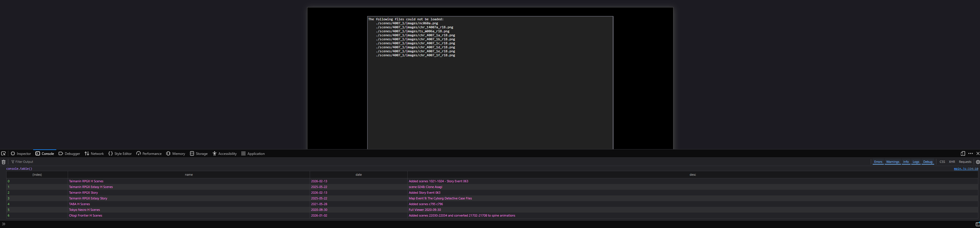
Task: Sort table by the name column header
Action: [x=189, y=175]
